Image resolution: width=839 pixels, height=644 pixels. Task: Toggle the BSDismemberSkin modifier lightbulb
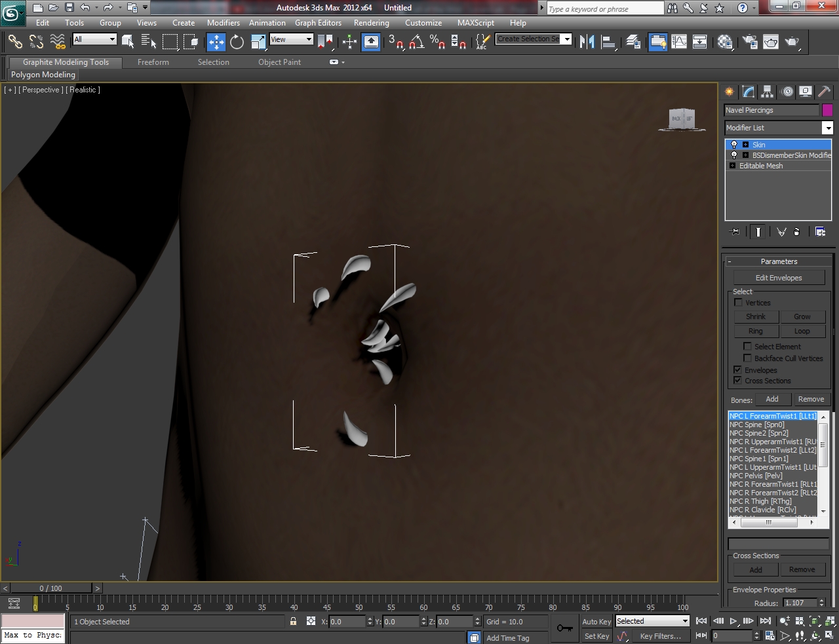[x=734, y=155]
